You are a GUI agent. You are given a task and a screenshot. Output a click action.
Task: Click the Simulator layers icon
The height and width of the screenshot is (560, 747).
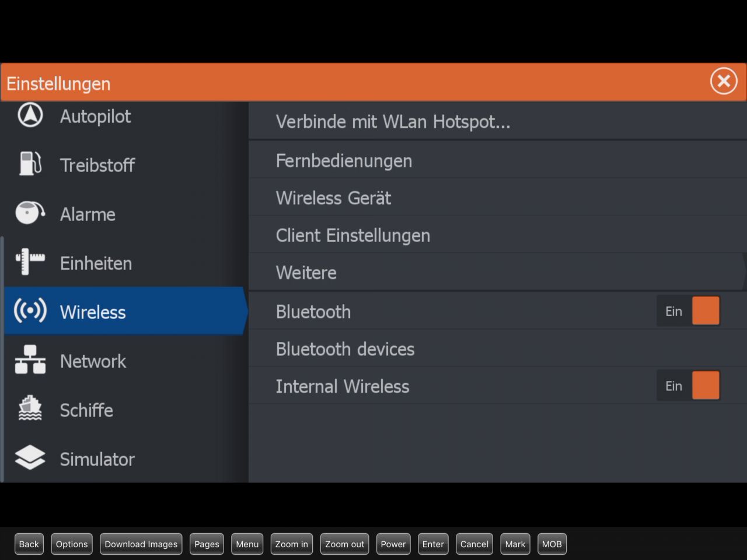coord(30,458)
